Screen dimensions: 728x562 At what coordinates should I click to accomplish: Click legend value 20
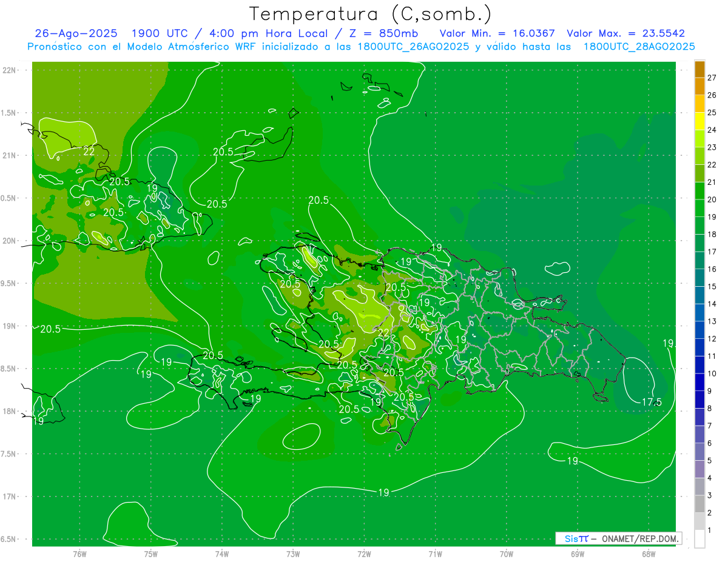coord(712,199)
